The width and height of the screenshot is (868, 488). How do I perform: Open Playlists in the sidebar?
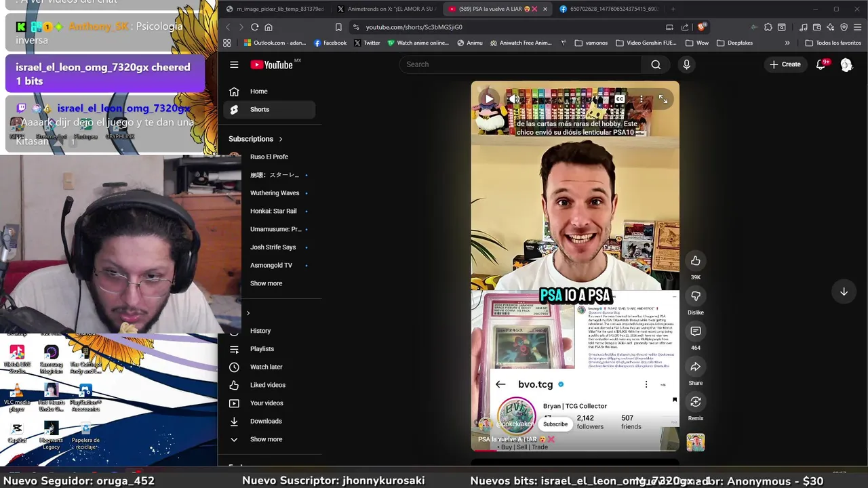pyautogui.click(x=269, y=349)
